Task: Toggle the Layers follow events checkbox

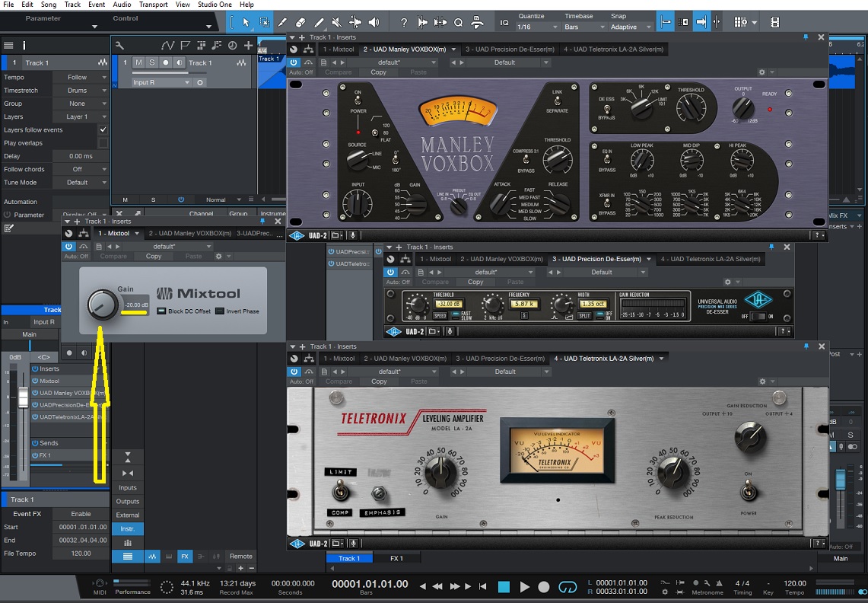Action: (103, 129)
